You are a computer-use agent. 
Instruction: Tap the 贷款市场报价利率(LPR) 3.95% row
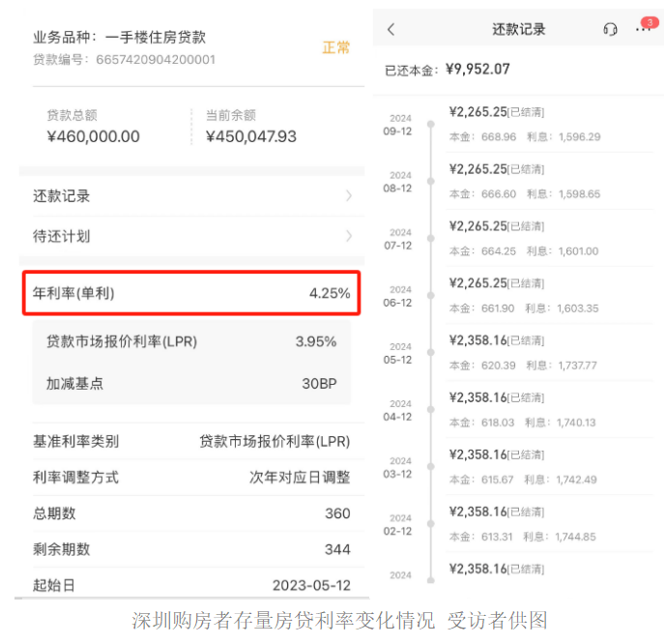point(191,341)
